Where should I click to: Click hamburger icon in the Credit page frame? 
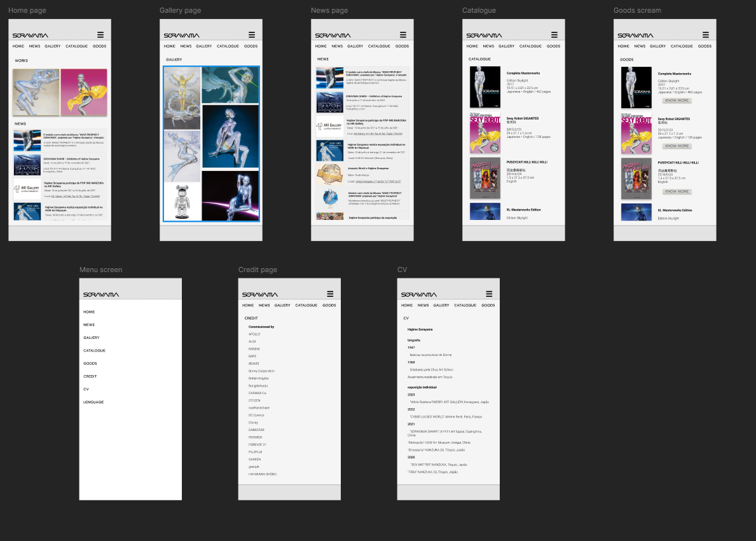(330, 294)
